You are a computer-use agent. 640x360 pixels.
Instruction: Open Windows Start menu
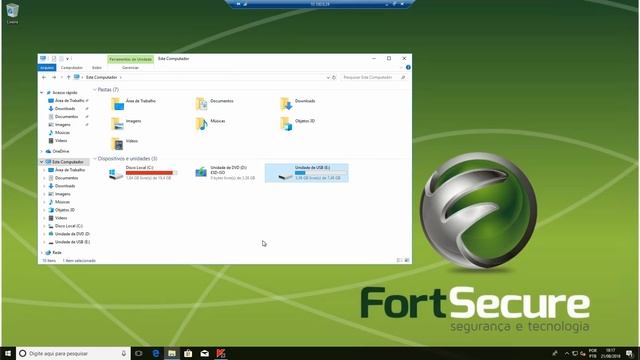click(8, 353)
